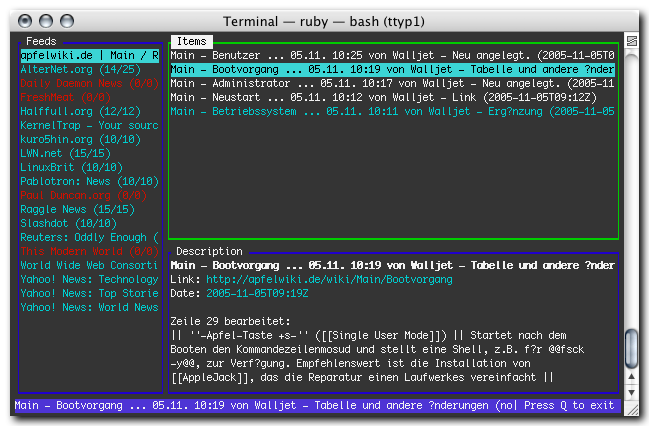Image resolution: width=649 pixels, height=426 pixels.
Task: Select the Feeds pane title
Action: pyautogui.click(x=41, y=41)
